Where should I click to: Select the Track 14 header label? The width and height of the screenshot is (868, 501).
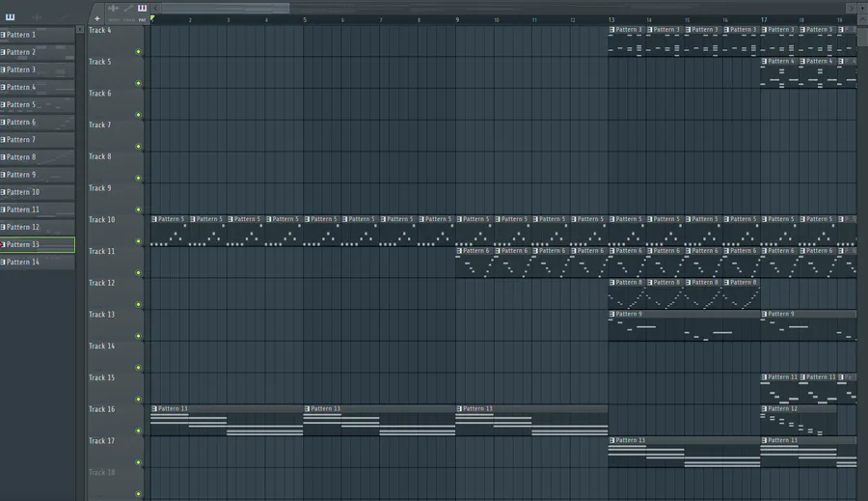102,347
